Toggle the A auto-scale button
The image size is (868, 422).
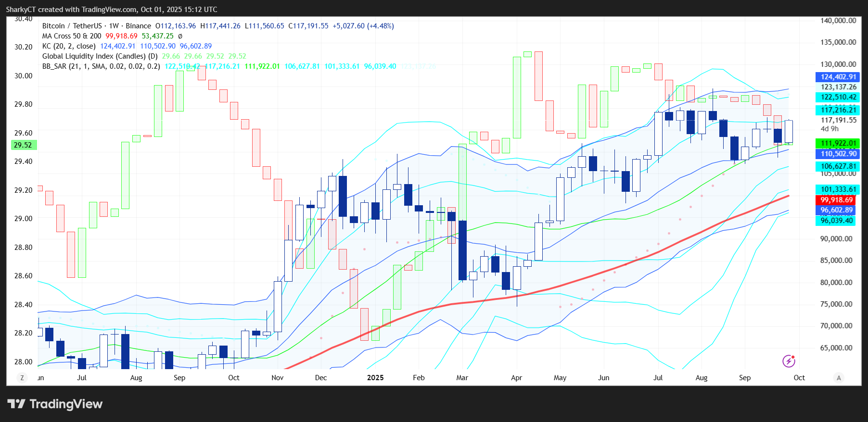pos(839,378)
